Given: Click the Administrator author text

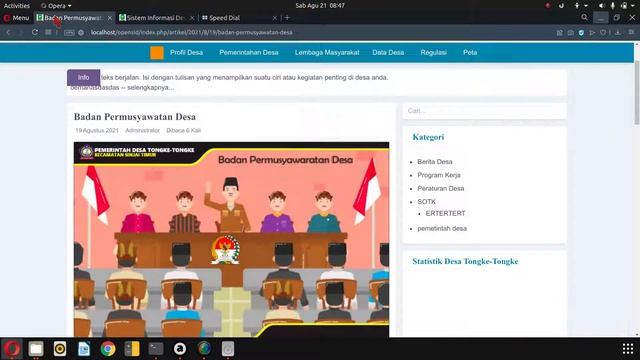Looking at the screenshot, I should [x=142, y=131].
